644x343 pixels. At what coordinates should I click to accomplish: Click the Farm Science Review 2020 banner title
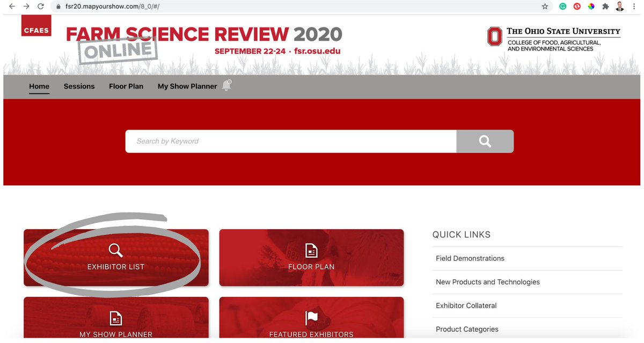[x=204, y=34]
